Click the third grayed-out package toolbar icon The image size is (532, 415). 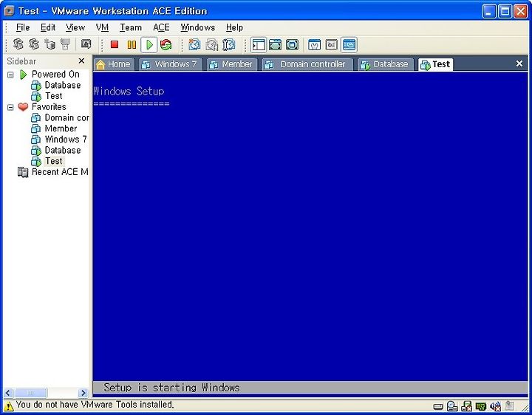click(50, 44)
